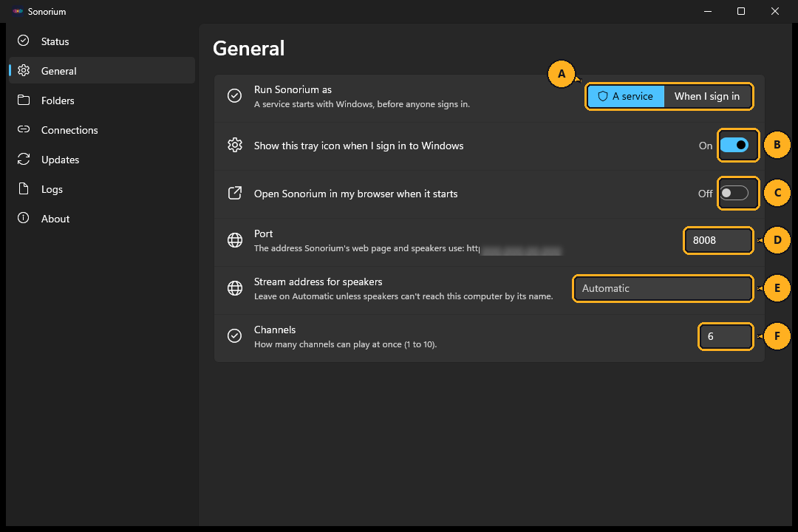This screenshot has width=798, height=532.
Task: Click the General page heading
Action: click(x=248, y=48)
